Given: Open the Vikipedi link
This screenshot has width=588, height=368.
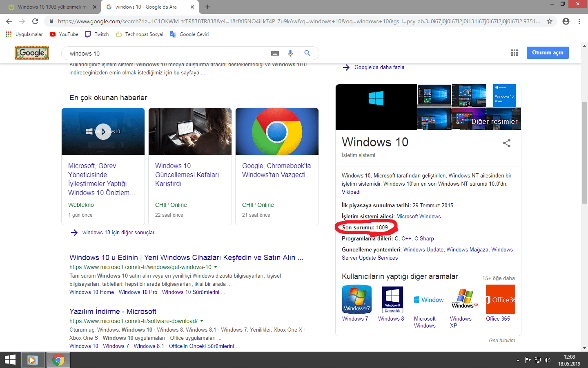Looking at the screenshot, I should tap(351, 192).
